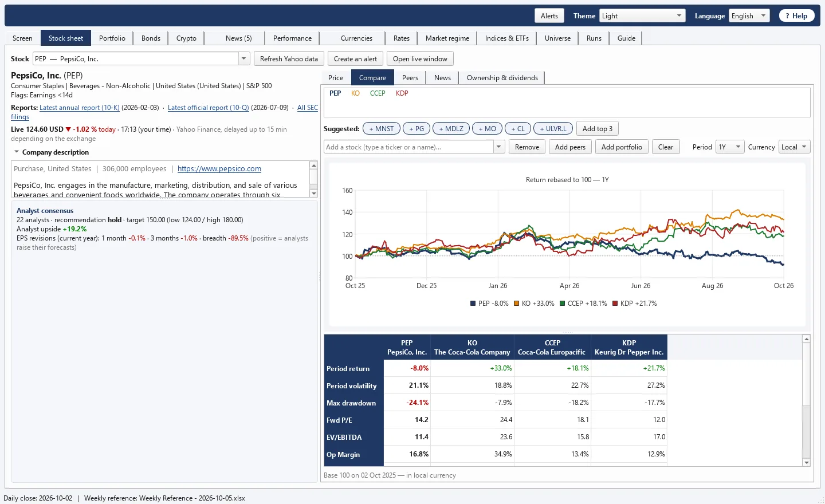The width and height of the screenshot is (825, 504).
Task: Open the Theme dropdown set to Light
Action: point(642,16)
